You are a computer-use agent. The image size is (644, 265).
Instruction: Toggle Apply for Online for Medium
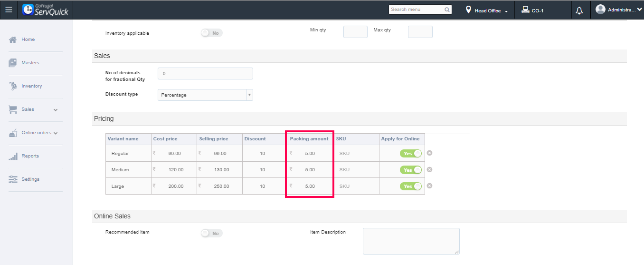(411, 170)
